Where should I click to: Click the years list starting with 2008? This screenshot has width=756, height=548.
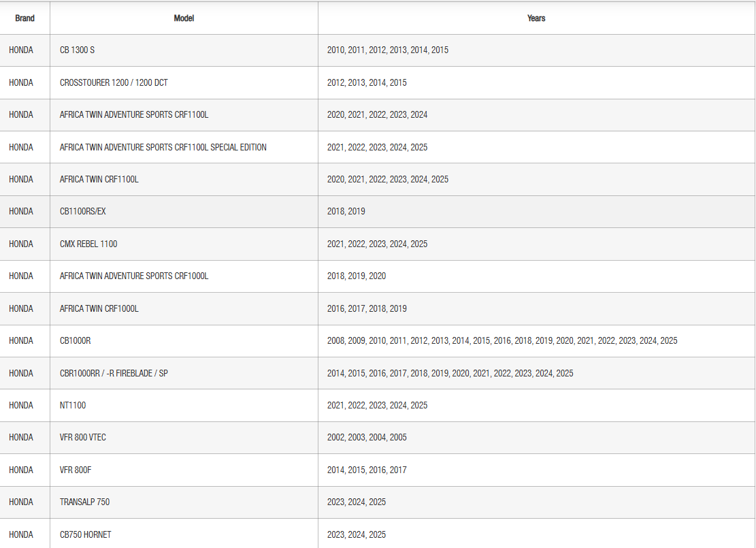[502, 340]
